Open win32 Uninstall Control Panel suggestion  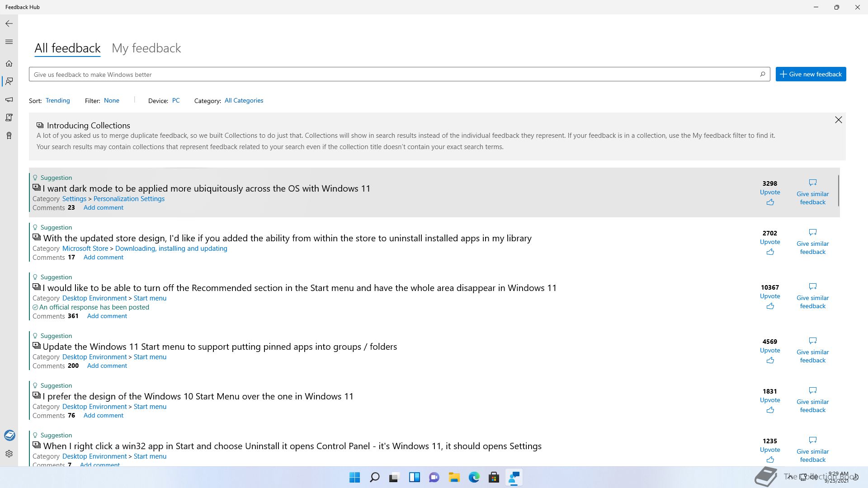click(x=292, y=446)
